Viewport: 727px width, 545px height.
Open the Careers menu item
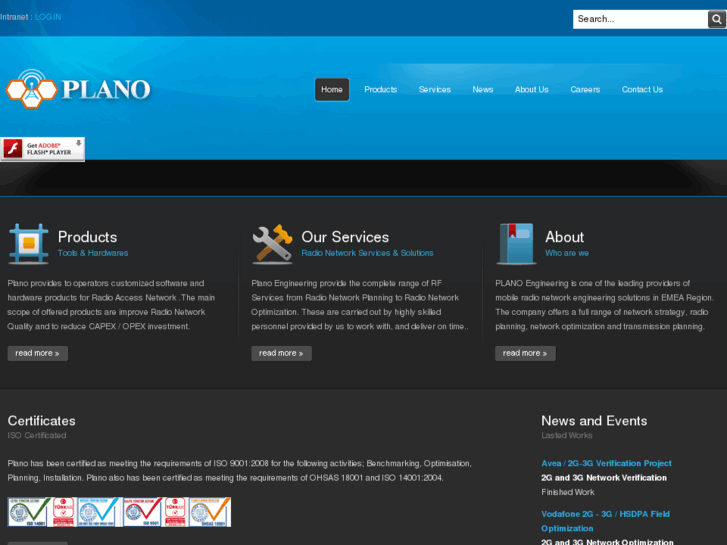[x=585, y=90]
